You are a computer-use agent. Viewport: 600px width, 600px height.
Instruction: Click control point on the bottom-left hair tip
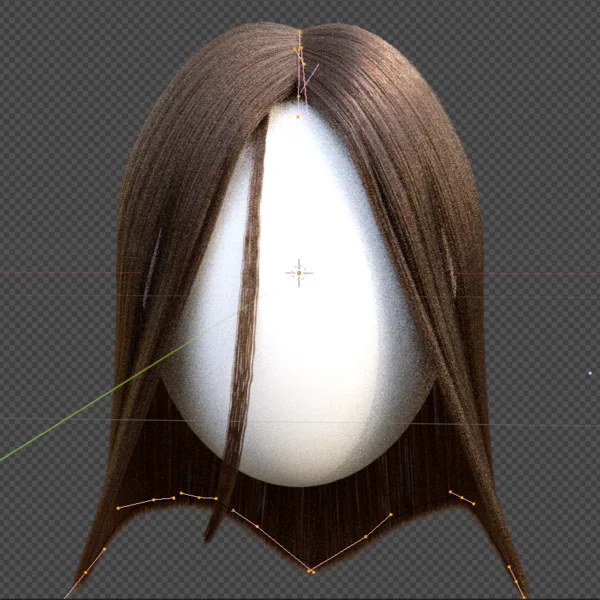pyautogui.click(x=86, y=572)
